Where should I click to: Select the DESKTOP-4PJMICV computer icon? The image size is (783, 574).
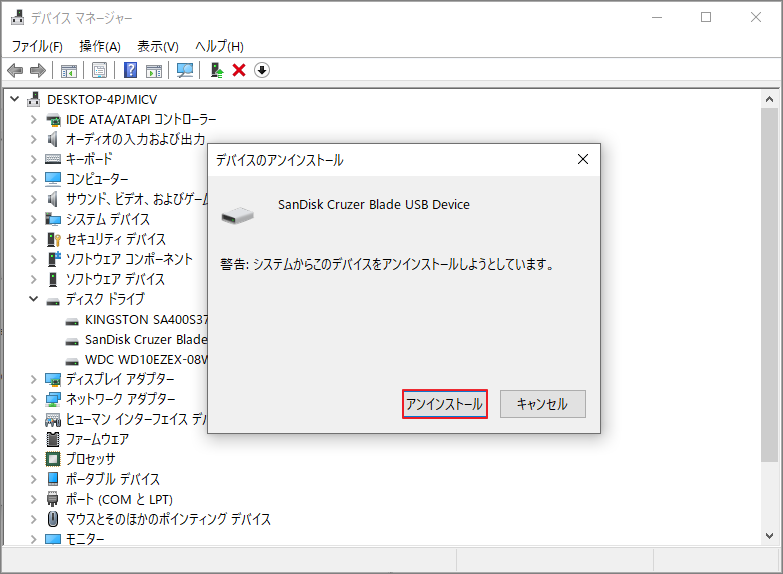tap(33, 99)
